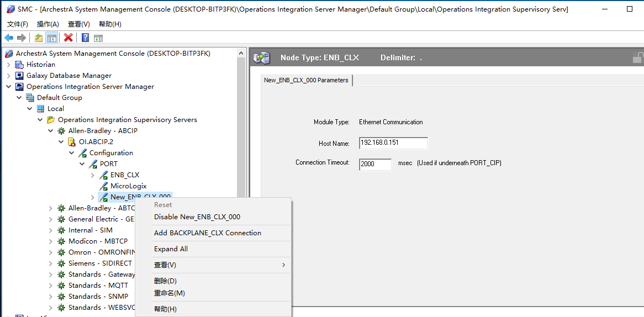Toggle the Show/Hide Console Tree icon
Screen dimensions: 644x317
point(52,38)
